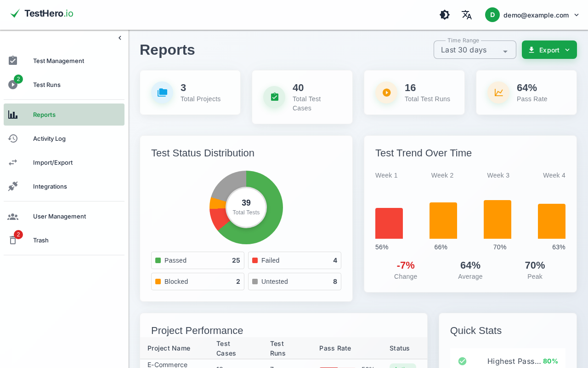Viewport: 588px width, 368px height.
Task: Open the Time Range dropdown
Action: (x=475, y=50)
